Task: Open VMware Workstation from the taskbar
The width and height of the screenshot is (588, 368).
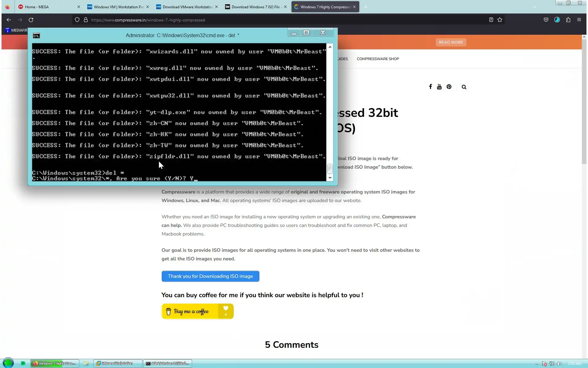Action: pos(117,363)
